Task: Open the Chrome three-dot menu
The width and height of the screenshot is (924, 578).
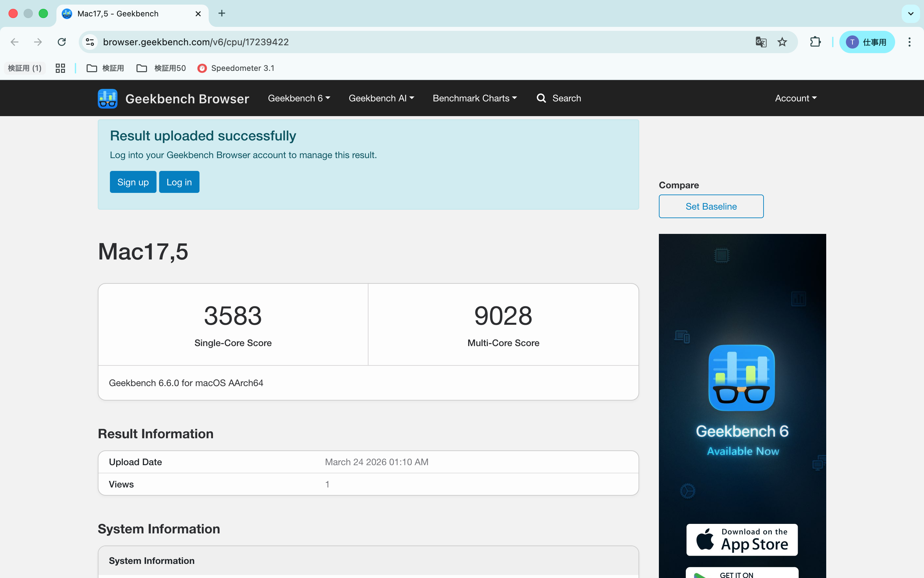Action: [x=909, y=42]
